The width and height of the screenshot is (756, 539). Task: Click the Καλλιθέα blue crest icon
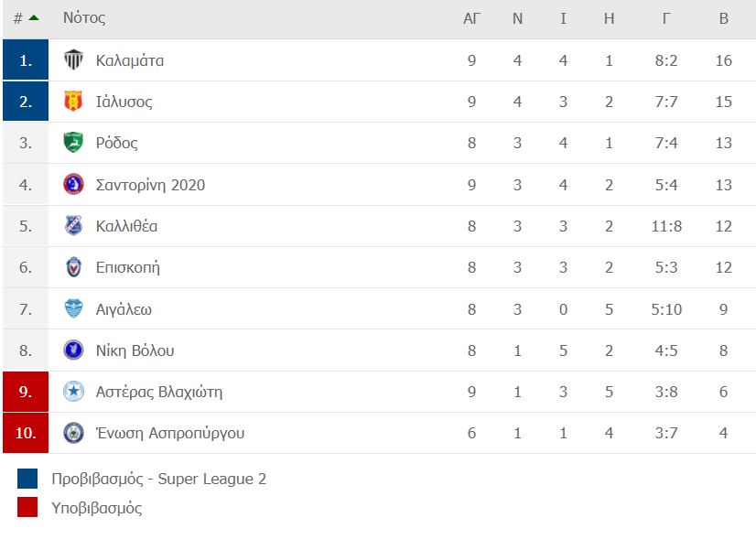click(73, 226)
